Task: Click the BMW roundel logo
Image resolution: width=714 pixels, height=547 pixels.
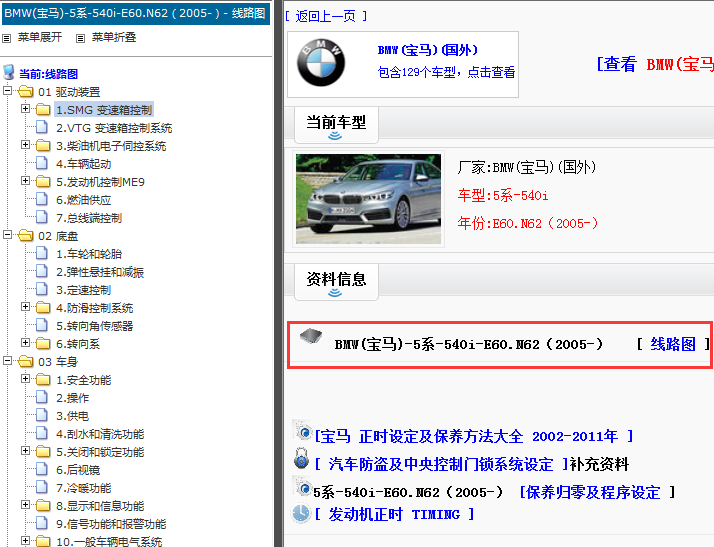Action: (321, 62)
